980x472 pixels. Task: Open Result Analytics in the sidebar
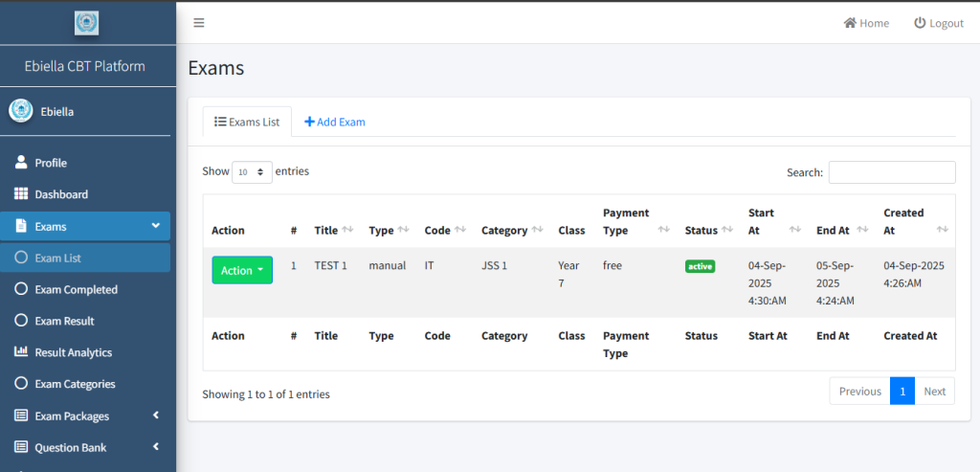[x=73, y=352]
